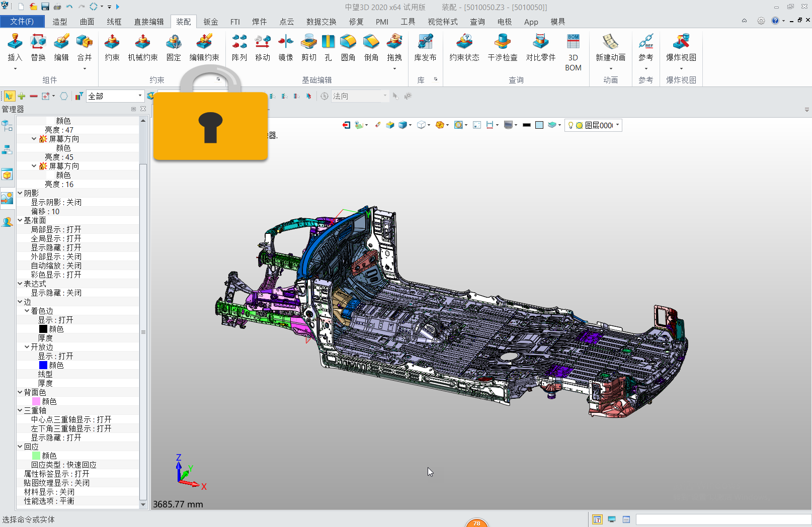
Task: Select the 孔 (Hole) tool
Action: coord(328,48)
